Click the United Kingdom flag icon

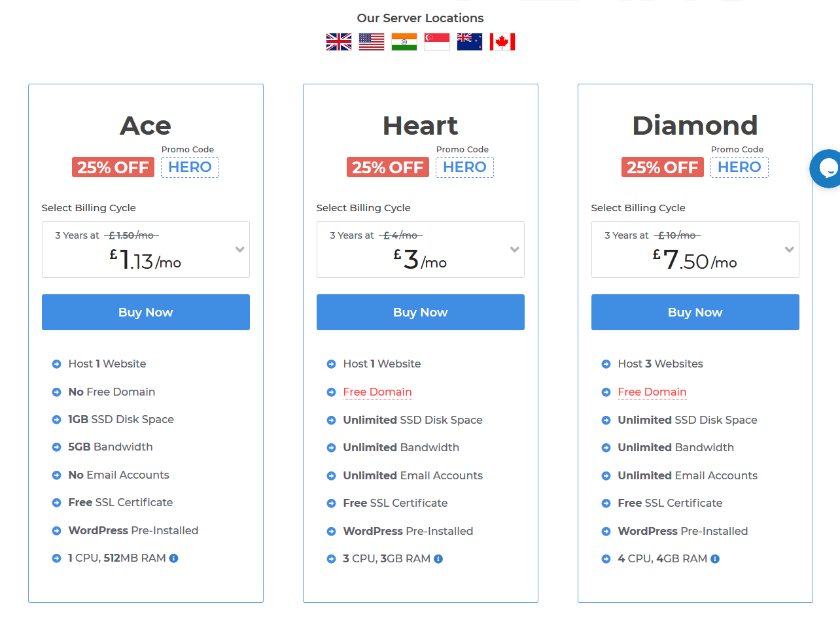pos(339,42)
